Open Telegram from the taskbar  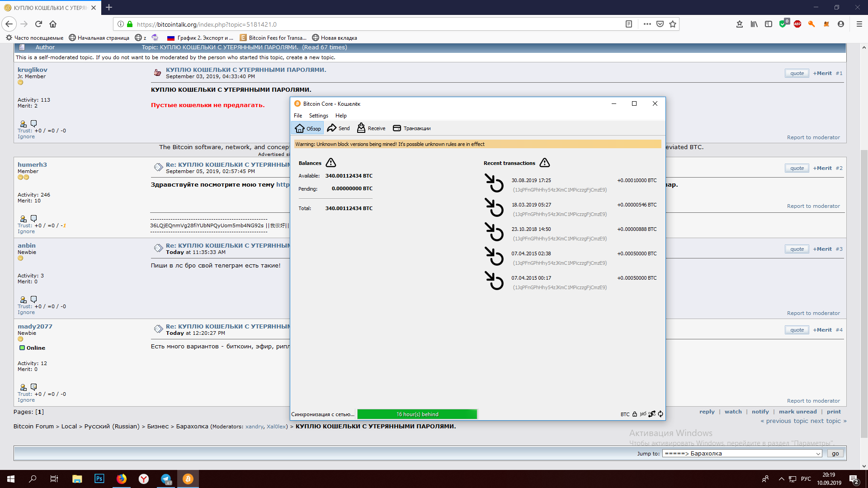pos(166,479)
